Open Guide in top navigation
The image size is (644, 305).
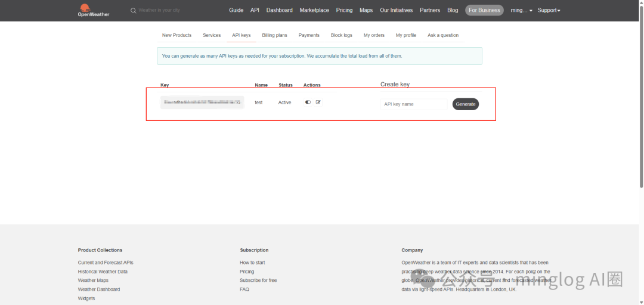[236, 10]
